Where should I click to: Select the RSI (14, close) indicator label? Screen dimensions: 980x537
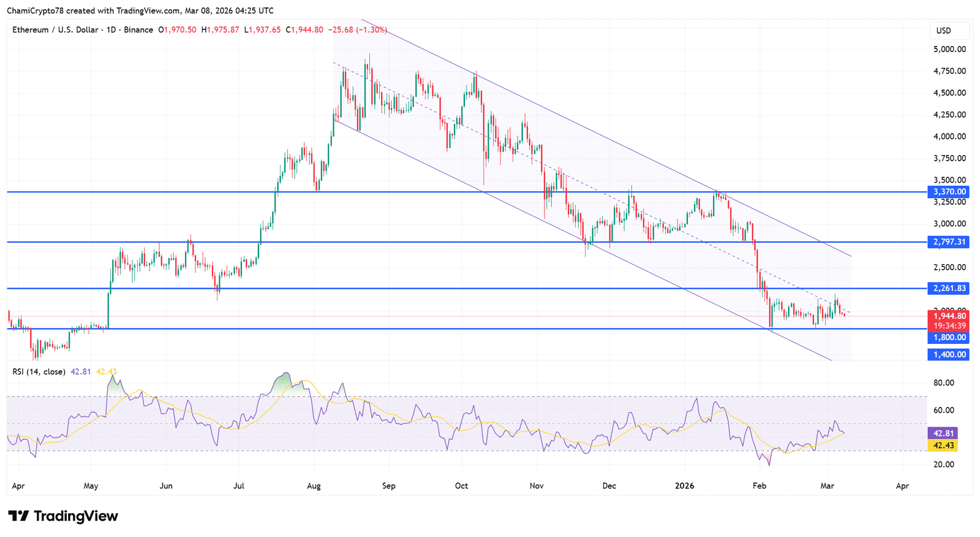39,371
